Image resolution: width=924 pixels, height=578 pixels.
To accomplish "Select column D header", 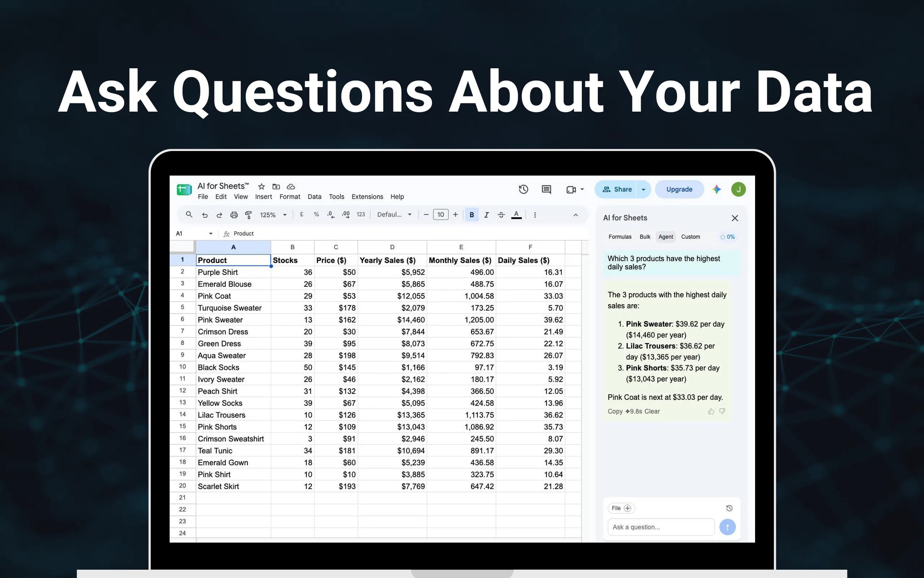I will (x=392, y=247).
